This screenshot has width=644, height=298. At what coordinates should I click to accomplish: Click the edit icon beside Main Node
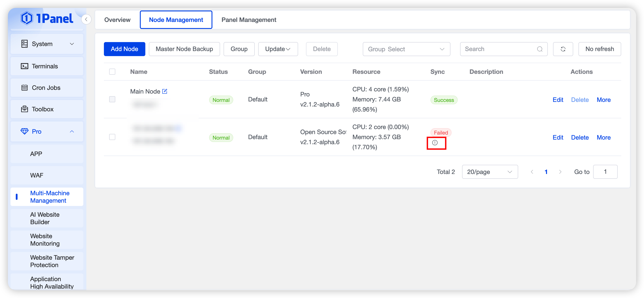coord(164,91)
